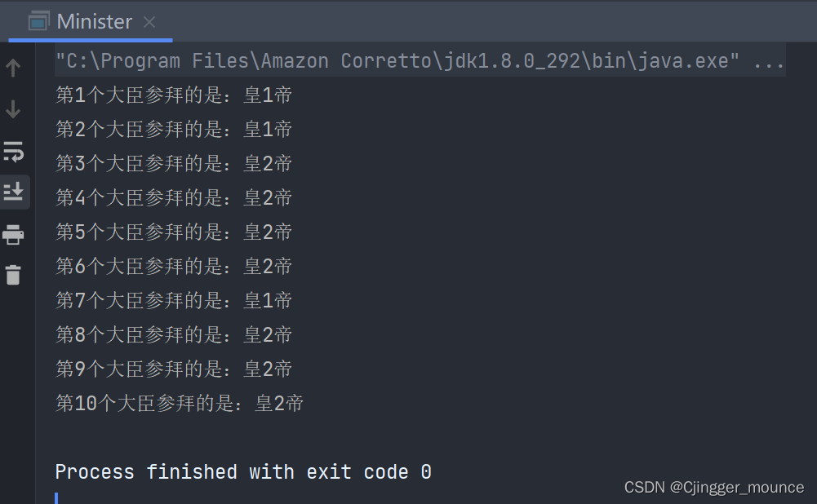817x504 pixels.
Task: Click output line for 第3个大臣
Action: [x=174, y=163]
